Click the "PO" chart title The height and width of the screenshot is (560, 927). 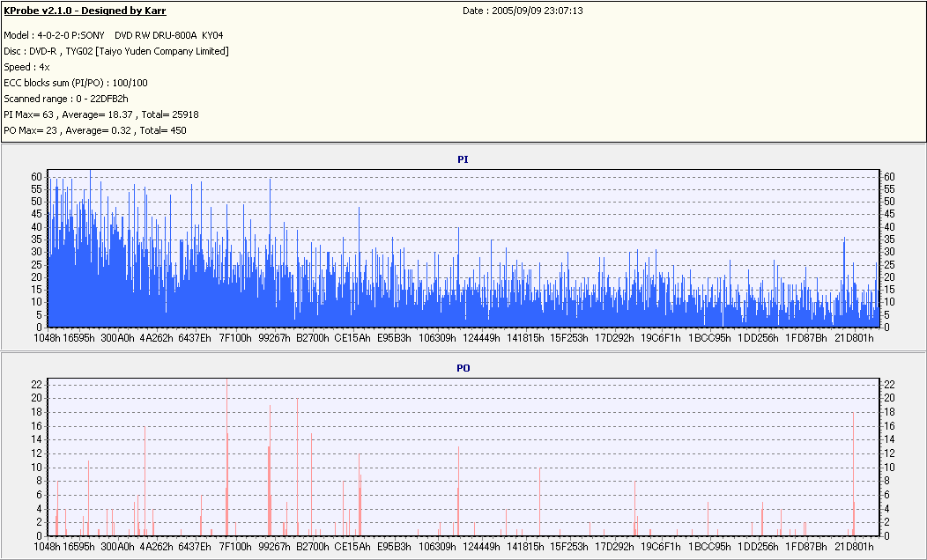pos(463,368)
